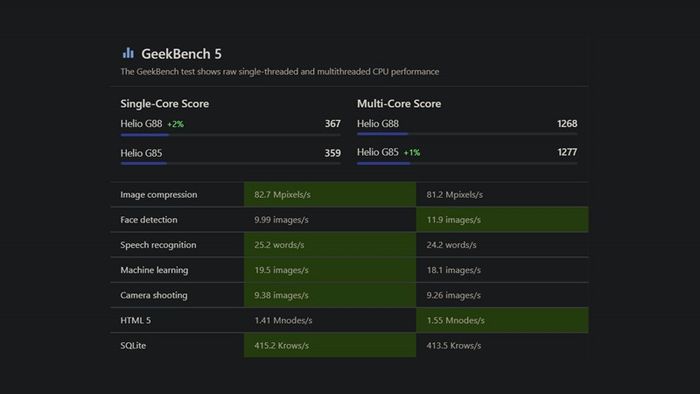Open Helio G88 in multi-core results
The height and width of the screenshot is (394, 700).
coord(378,124)
